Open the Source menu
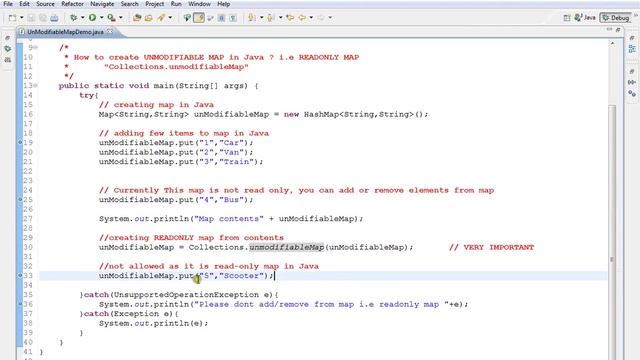Image resolution: width=640 pixels, height=360 pixels. (45, 4)
